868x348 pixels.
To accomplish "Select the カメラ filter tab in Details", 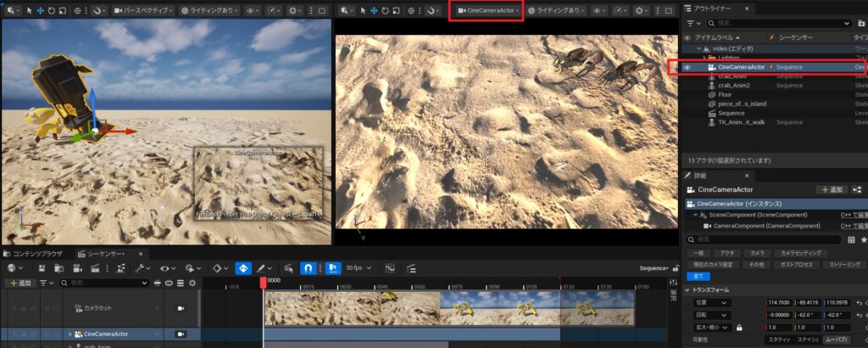I will click(x=757, y=253).
